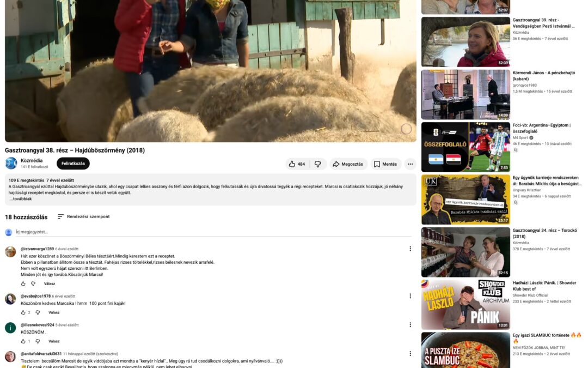Open Hadházi László Pánik thumbnail
Screen dimensions: 588x368
(x=465, y=305)
